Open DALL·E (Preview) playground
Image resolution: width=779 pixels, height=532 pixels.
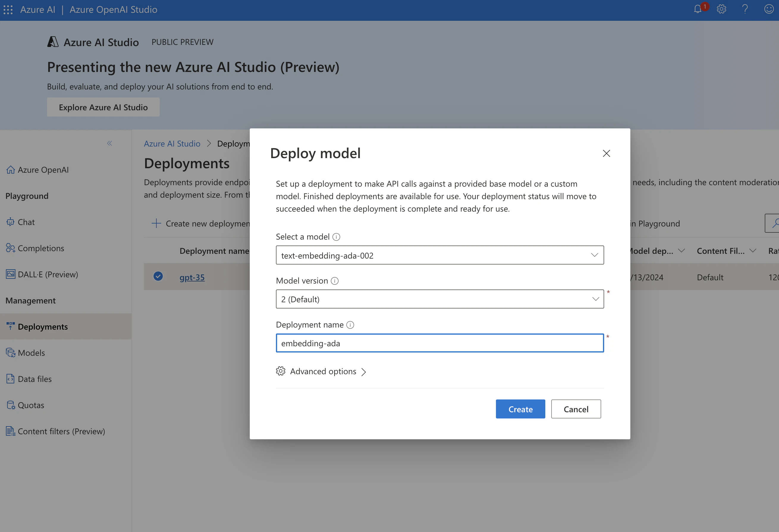tap(42, 274)
